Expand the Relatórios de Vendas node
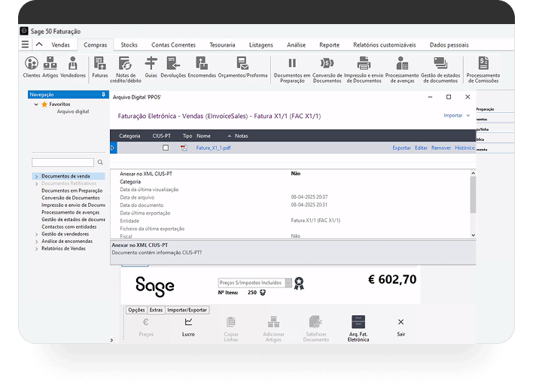This screenshot has height=392, width=533. click(35, 248)
